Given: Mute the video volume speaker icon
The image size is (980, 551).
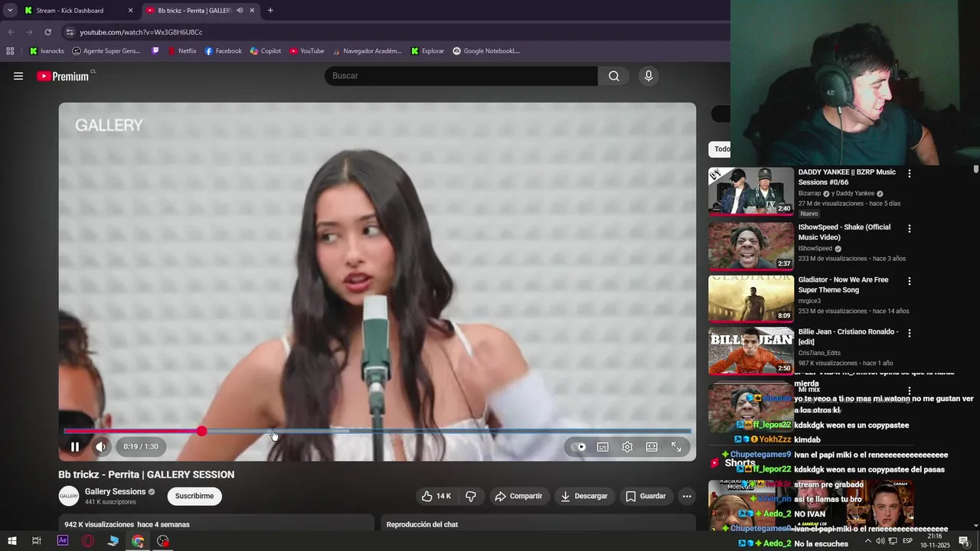Looking at the screenshot, I should pyautogui.click(x=101, y=447).
